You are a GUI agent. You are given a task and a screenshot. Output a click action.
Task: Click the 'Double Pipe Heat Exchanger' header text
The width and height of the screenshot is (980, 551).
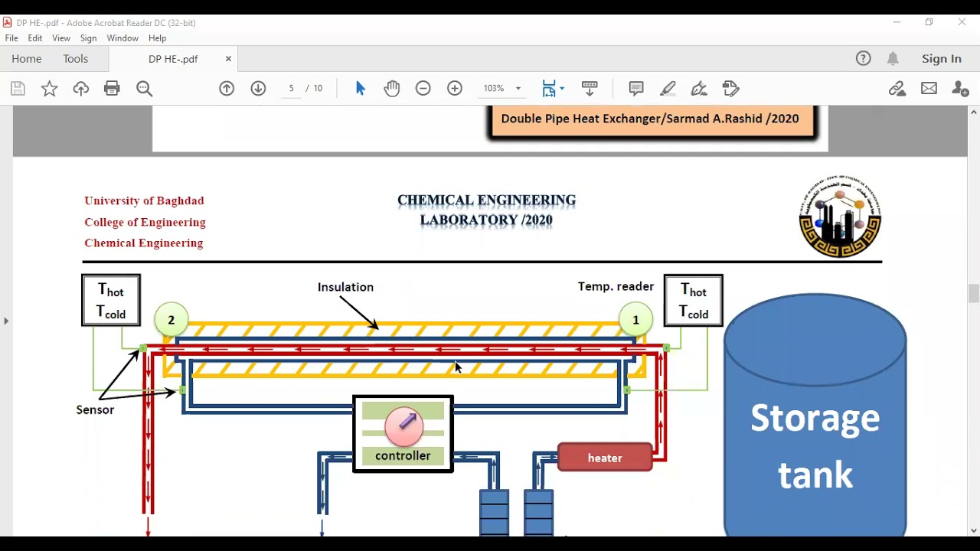(650, 119)
